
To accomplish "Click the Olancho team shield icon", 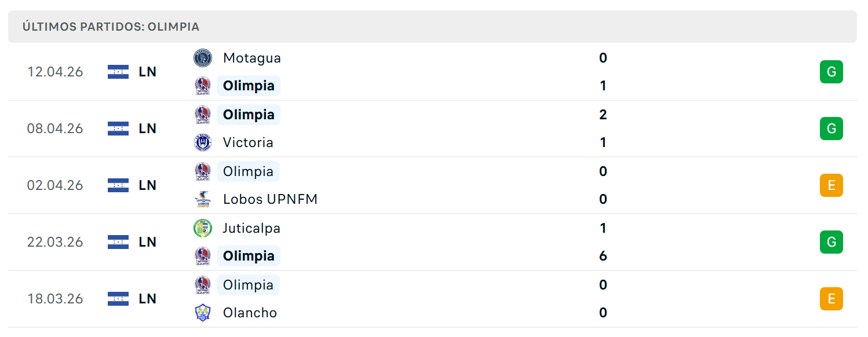I will (x=203, y=313).
